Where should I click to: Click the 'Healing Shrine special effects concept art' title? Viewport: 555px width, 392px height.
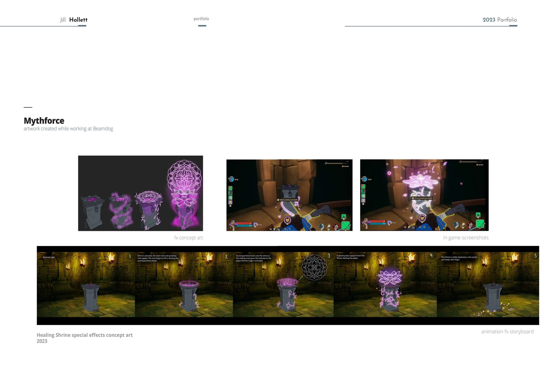tap(85, 335)
